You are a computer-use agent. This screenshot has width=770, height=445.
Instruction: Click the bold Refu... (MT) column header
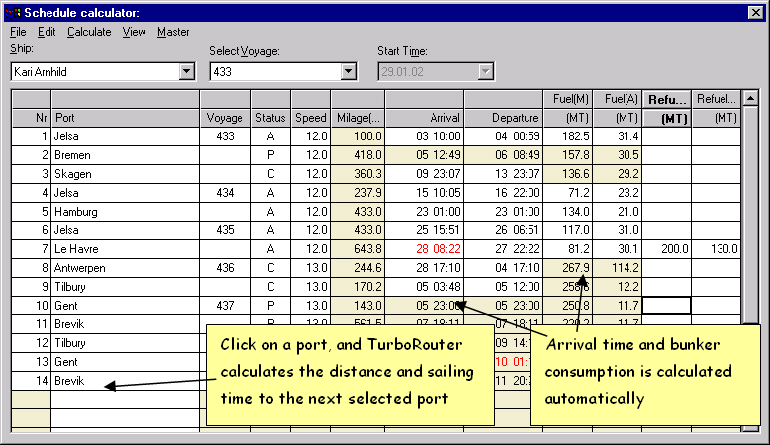(667, 109)
